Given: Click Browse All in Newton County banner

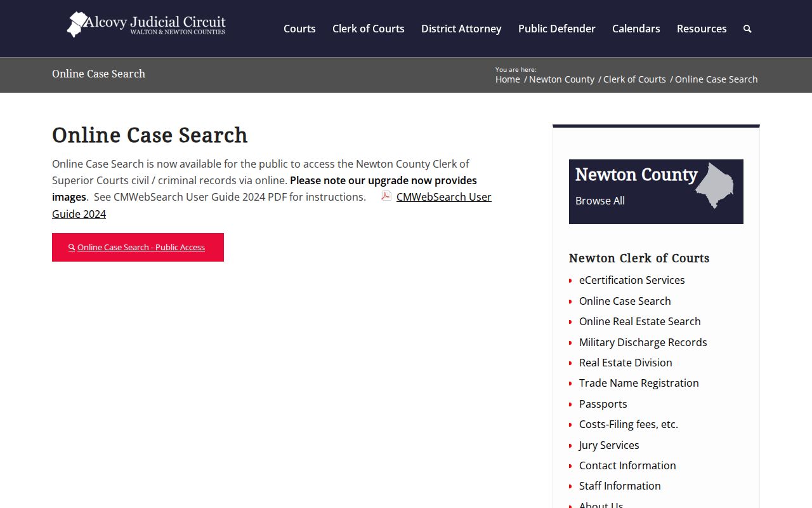Looking at the screenshot, I should point(600,201).
